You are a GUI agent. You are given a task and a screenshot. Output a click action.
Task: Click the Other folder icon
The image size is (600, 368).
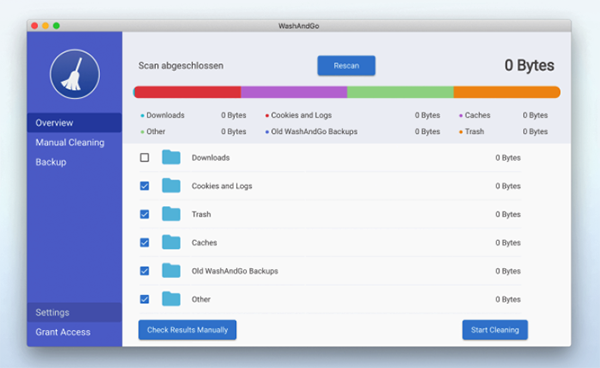coord(171,299)
